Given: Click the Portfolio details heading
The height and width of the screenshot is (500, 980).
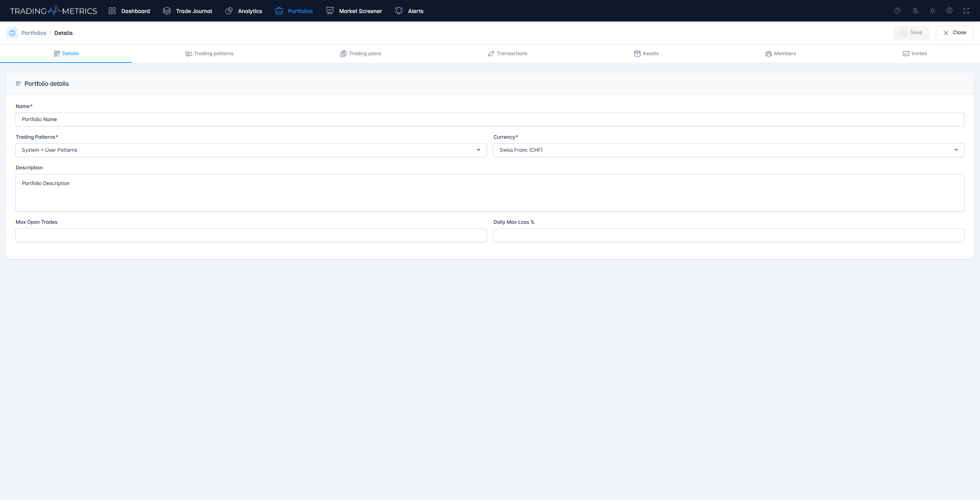Looking at the screenshot, I should point(47,84).
